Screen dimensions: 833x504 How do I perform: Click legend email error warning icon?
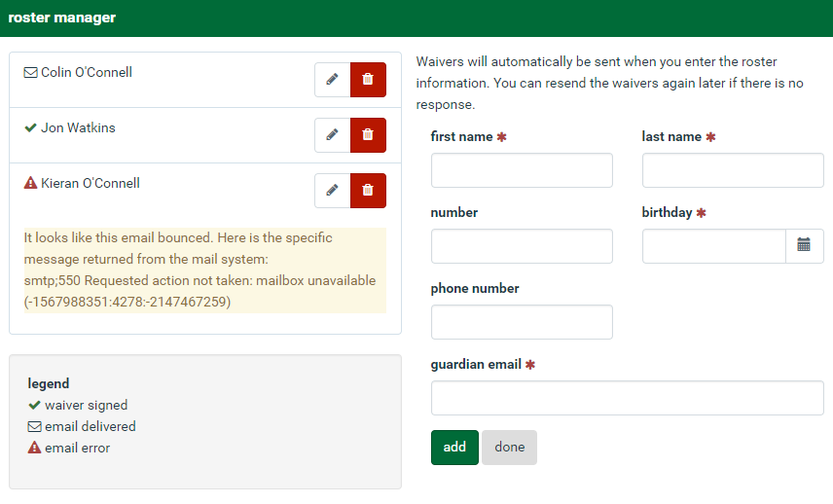34,448
